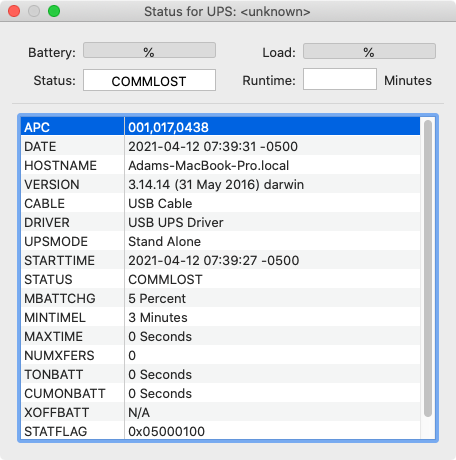Click the value 5 Percent
Viewport: 456px width, 460px height.
click(x=157, y=298)
